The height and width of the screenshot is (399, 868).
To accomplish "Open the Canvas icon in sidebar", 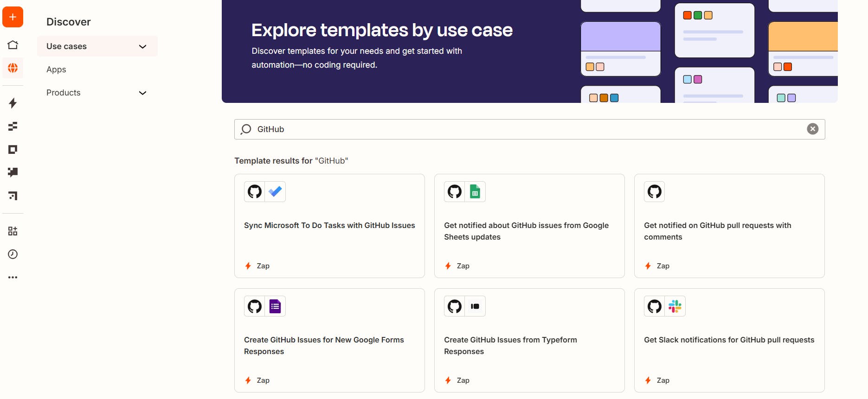I will coord(13,196).
